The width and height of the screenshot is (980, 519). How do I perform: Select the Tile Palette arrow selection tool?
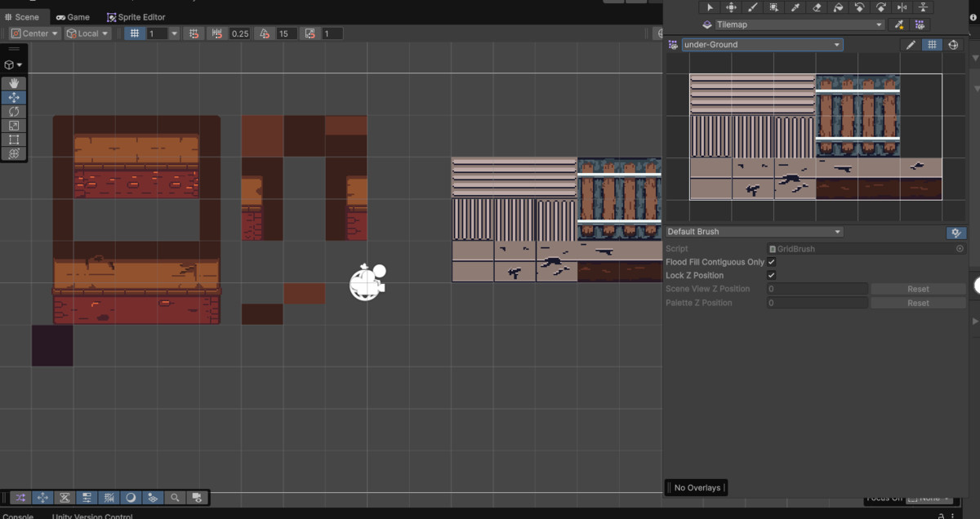click(x=710, y=7)
